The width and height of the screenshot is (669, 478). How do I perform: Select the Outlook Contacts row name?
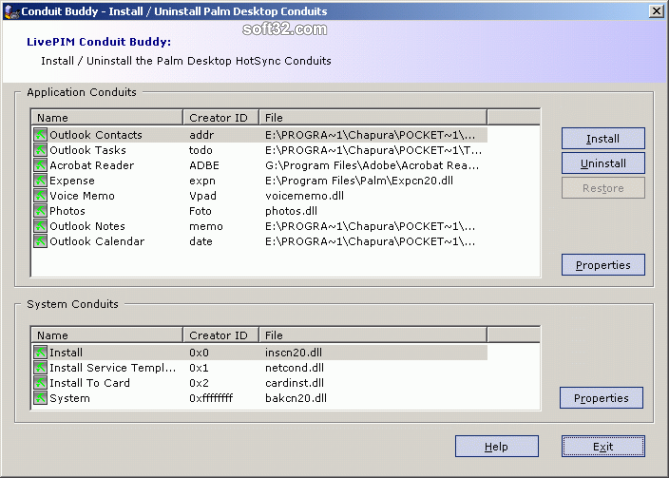tap(96, 135)
